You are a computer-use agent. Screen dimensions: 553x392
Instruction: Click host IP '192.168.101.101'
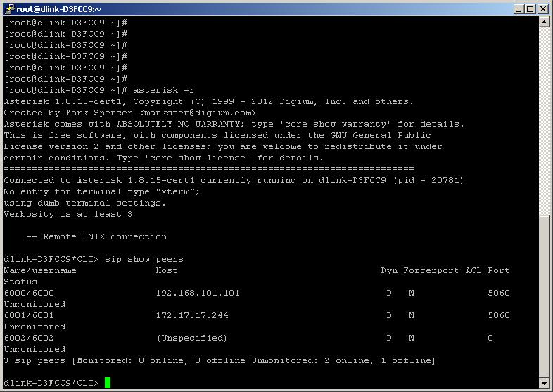tap(198, 293)
